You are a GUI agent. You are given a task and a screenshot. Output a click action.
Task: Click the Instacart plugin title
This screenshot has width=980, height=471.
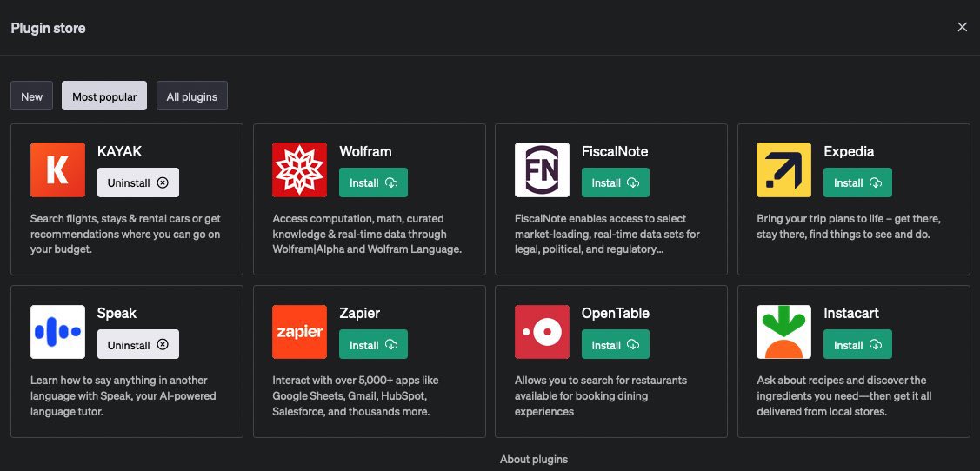850,313
